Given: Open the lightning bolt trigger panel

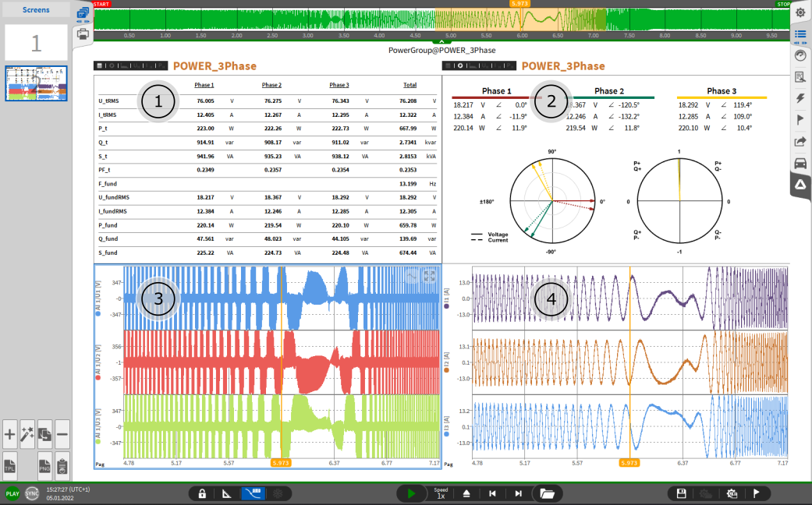Looking at the screenshot, I should pos(800,98).
